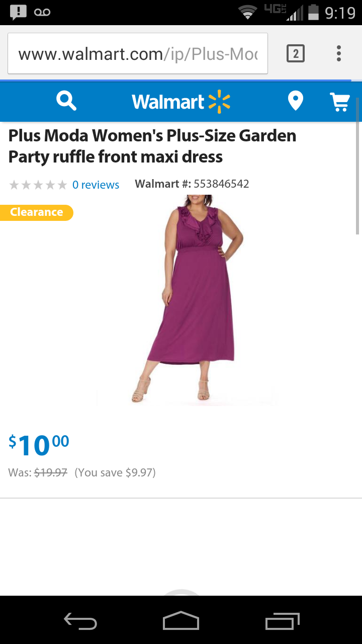Tap the Walmart # 553846542 item number
The height and width of the screenshot is (644, 362).
tap(192, 184)
